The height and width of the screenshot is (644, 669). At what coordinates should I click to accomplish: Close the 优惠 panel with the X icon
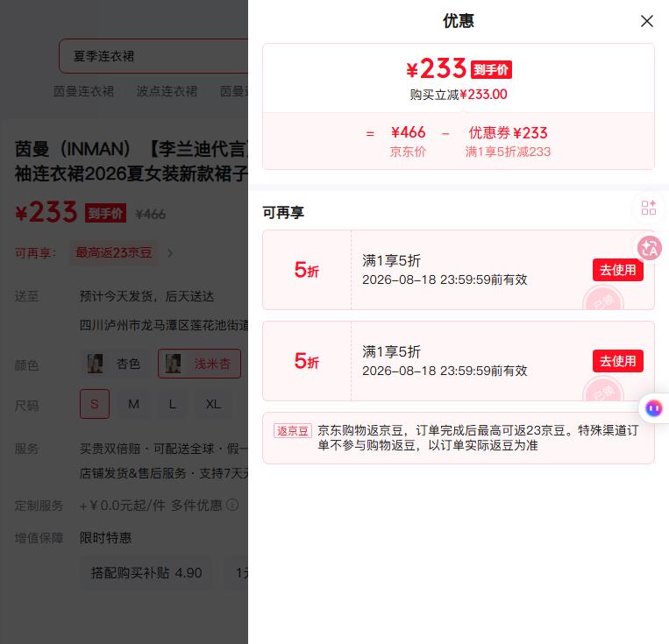point(647,21)
